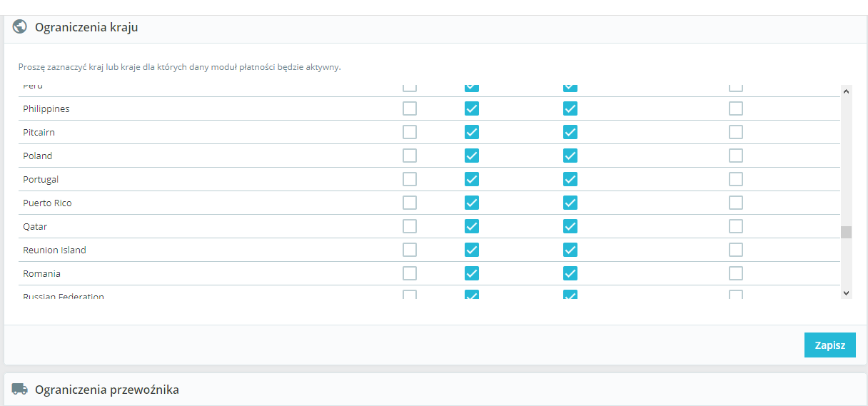
Task: Check the fourth-column checkbox for Puerto Rico
Action: click(736, 203)
